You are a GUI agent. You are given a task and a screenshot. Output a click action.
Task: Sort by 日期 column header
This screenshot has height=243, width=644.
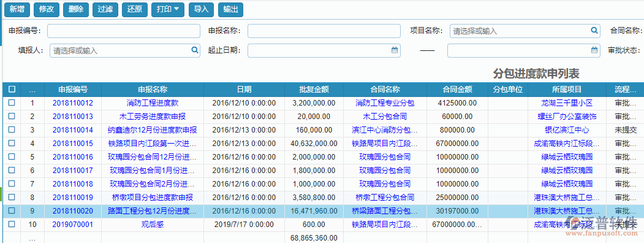(244, 89)
